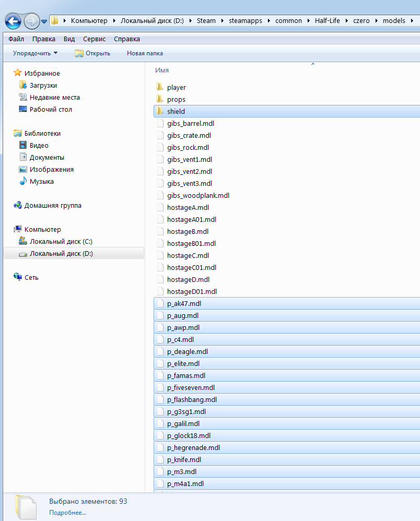This screenshot has width=420, height=521.
Task: Click the gibs_barrel.mdl file icon
Action: click(160, 123)
